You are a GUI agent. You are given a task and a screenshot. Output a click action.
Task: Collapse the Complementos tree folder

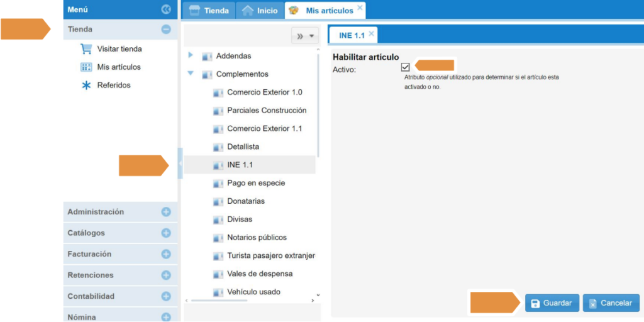tap(191, 74)
